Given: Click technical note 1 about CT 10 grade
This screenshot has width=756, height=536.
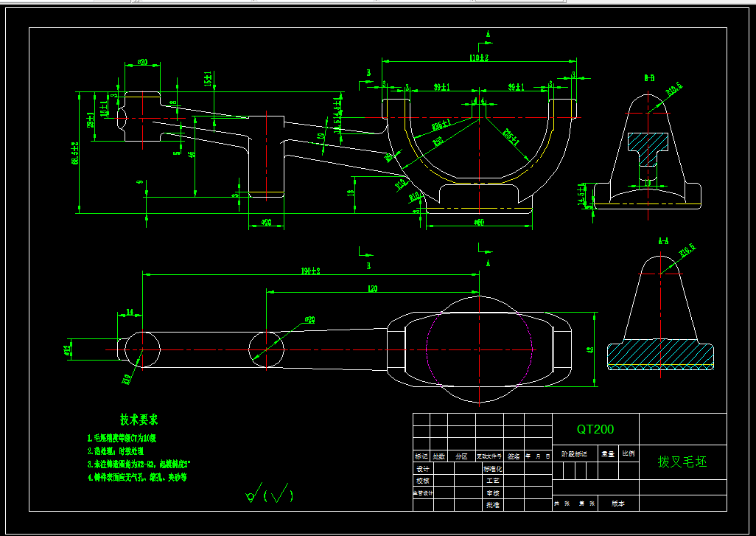Looking at the screenshot, I should pos(122,439).
